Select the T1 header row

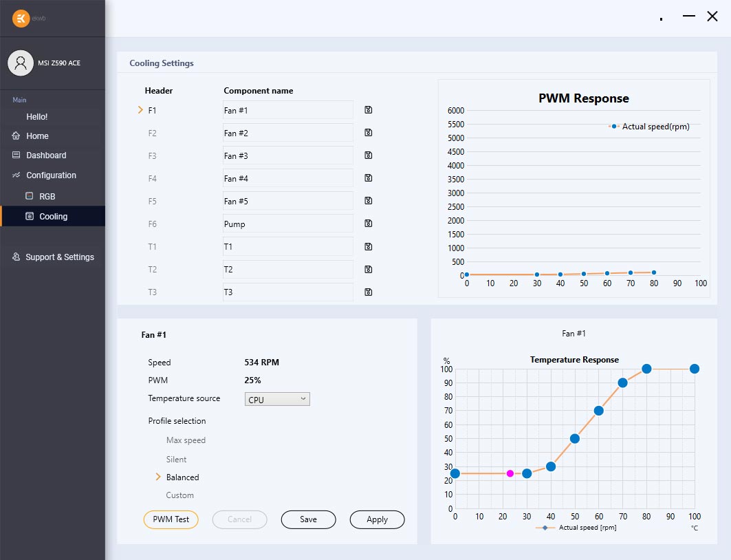pos(152,247)
